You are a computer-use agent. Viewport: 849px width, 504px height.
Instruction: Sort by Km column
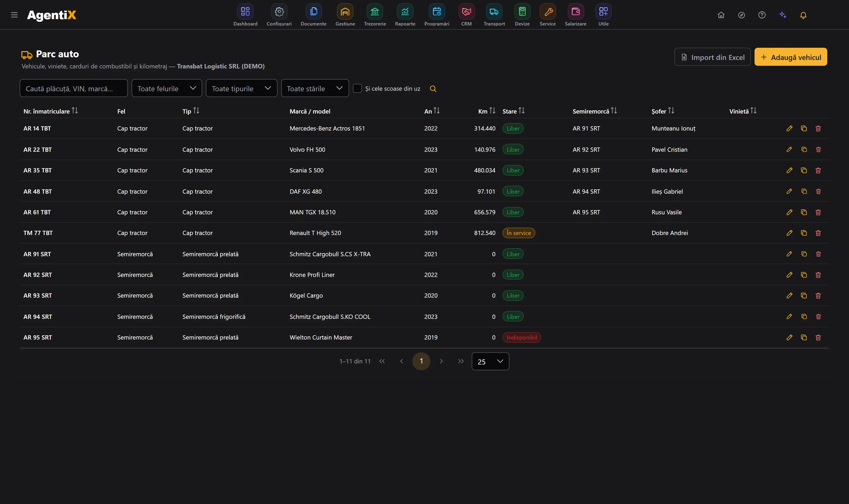coord(492,111)
